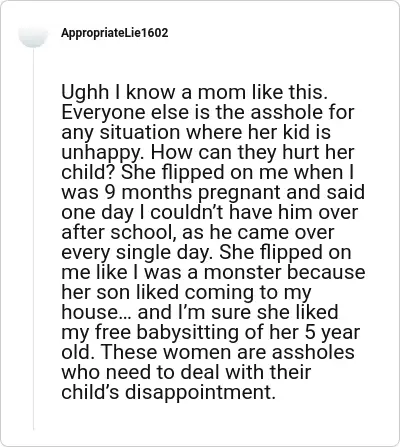400x447 pixels.
Task: Click the line 'Everyone else is the asshole for'
Action: (x=208, y=112)
